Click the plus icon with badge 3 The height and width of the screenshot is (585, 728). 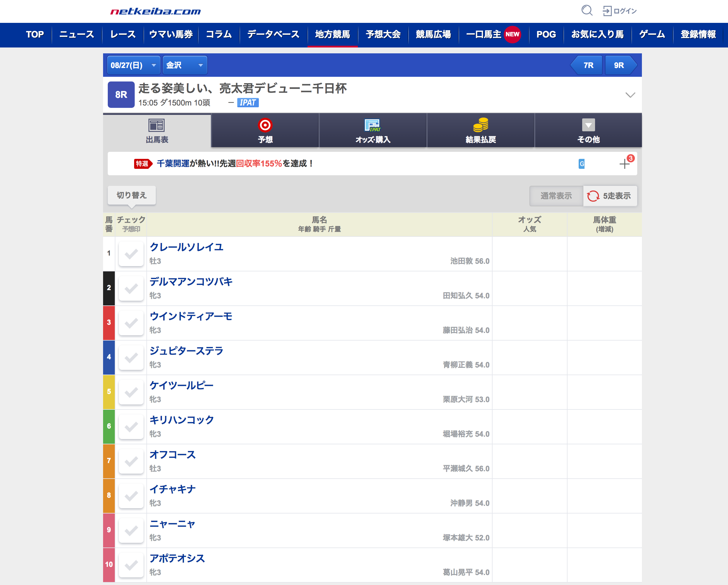pyautogui.click(x=625, y=164)
